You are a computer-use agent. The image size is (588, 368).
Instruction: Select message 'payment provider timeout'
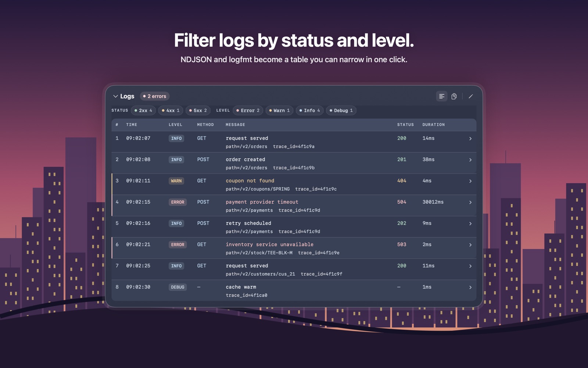(262, 202)
